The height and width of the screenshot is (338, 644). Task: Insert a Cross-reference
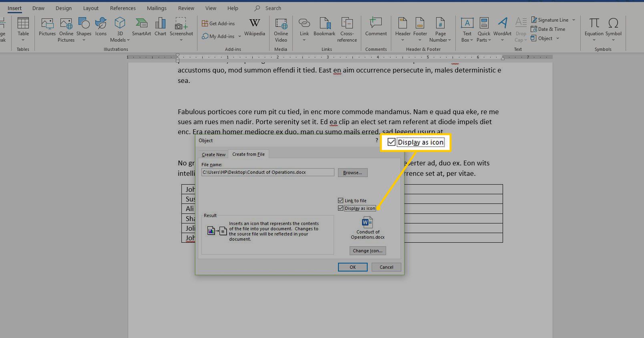(x=347, y=30)
